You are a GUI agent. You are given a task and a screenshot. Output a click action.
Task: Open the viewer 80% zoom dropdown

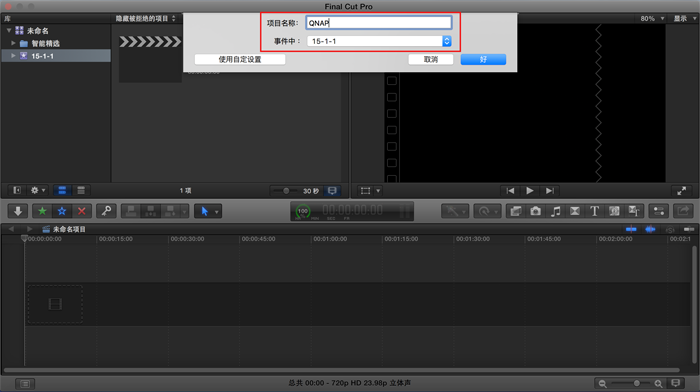click(652, 18)
